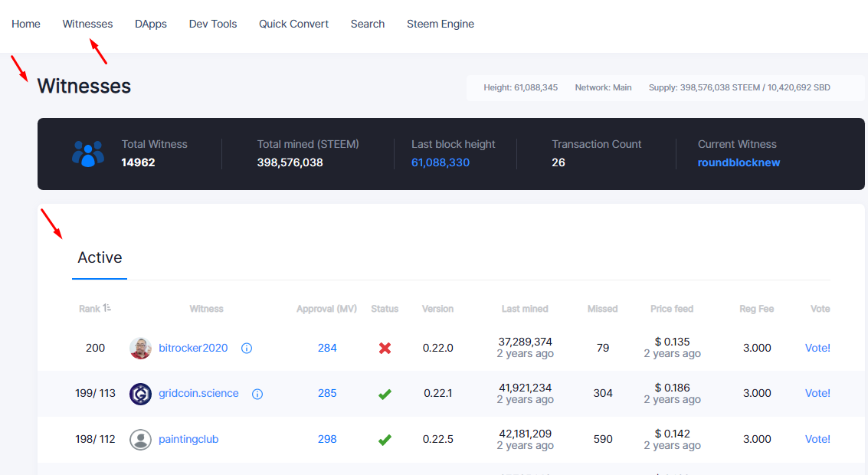Open paintingclub witness profile
The height and width of the screenshot is (475, 868).
pyautogui.click(x=188, y=439)
